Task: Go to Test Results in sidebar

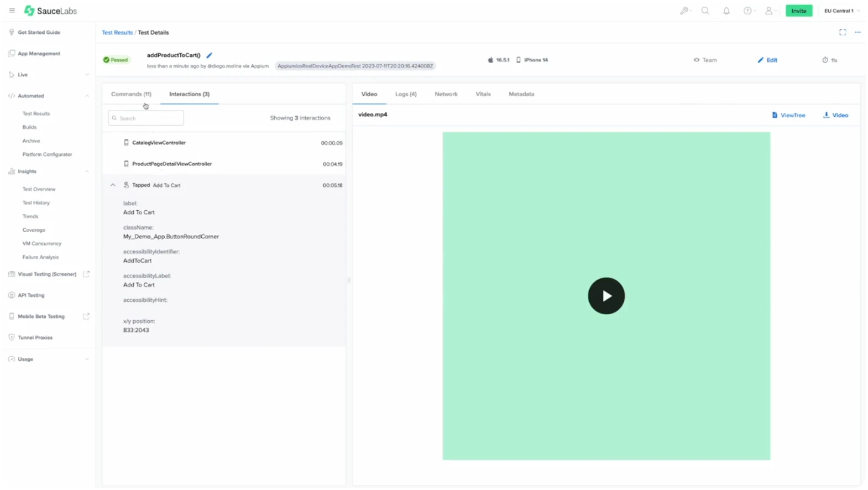Action: [36, 113]
